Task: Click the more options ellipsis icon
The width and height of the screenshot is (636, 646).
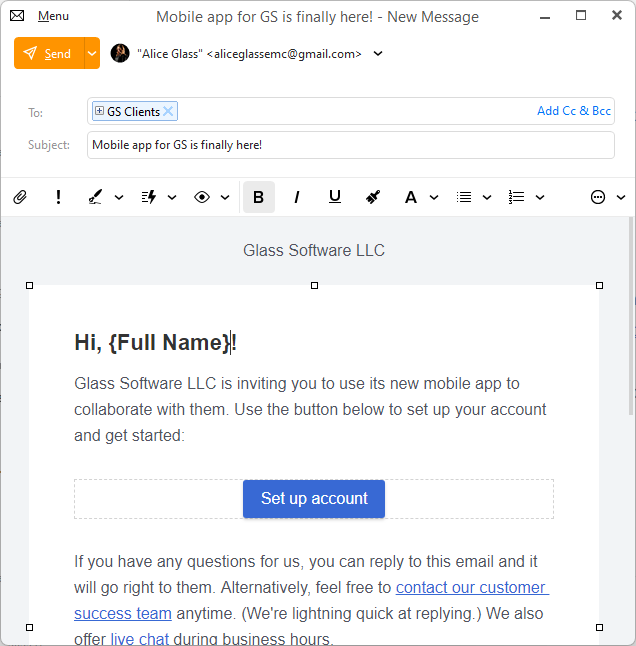Action: (x=598, y=197)
